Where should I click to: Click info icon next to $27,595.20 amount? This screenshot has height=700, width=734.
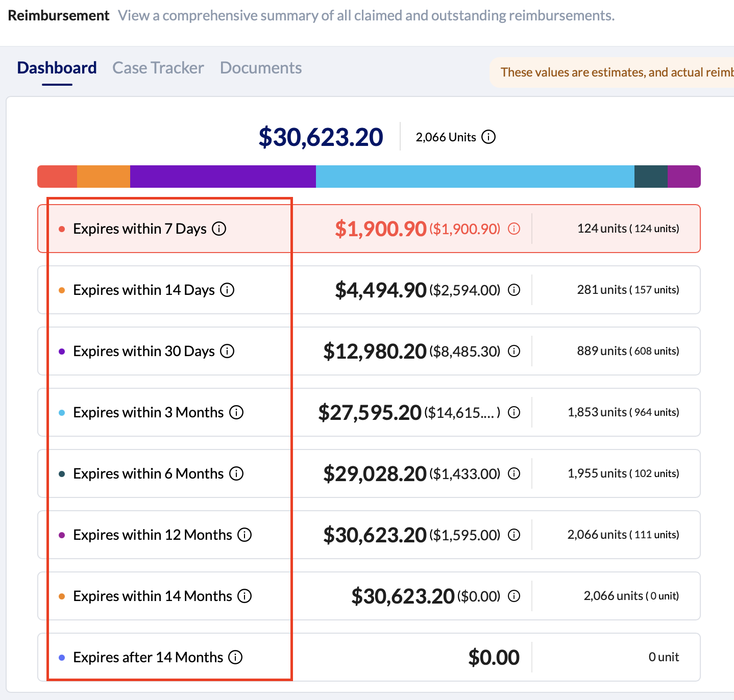click(x=514, y=413)
